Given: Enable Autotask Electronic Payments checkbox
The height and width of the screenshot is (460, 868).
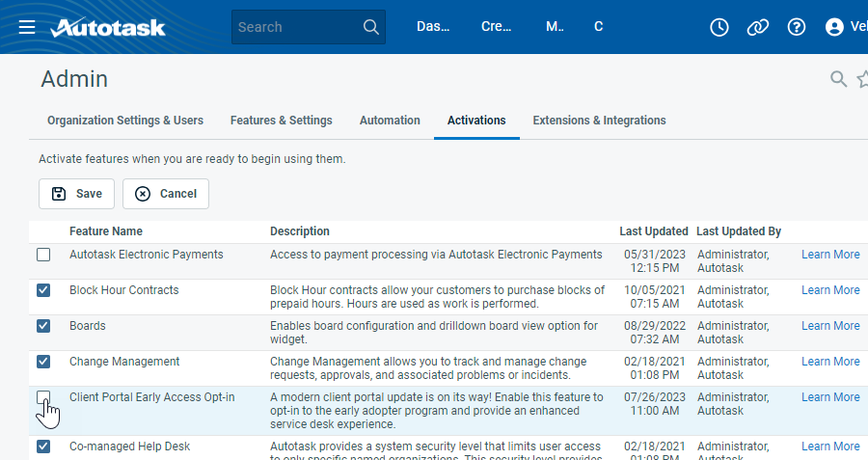Looking at the screenshot, I should [x=43, y=255].
